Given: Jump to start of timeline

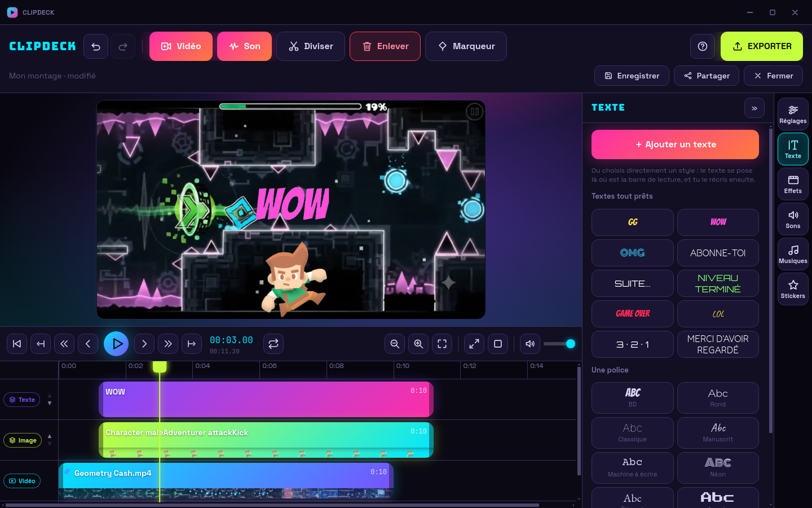Looking at the screenshot, I should (x=17, y=344).
